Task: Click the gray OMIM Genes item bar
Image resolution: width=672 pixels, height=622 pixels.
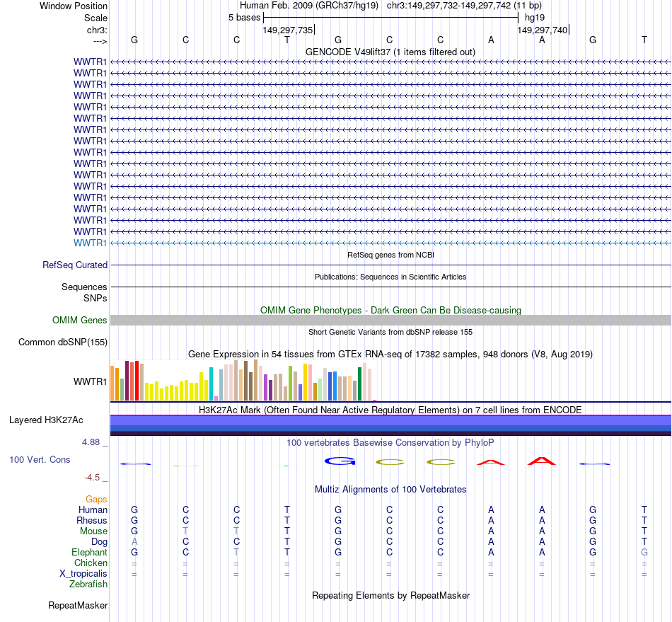Action: click(x=390, y=321)
